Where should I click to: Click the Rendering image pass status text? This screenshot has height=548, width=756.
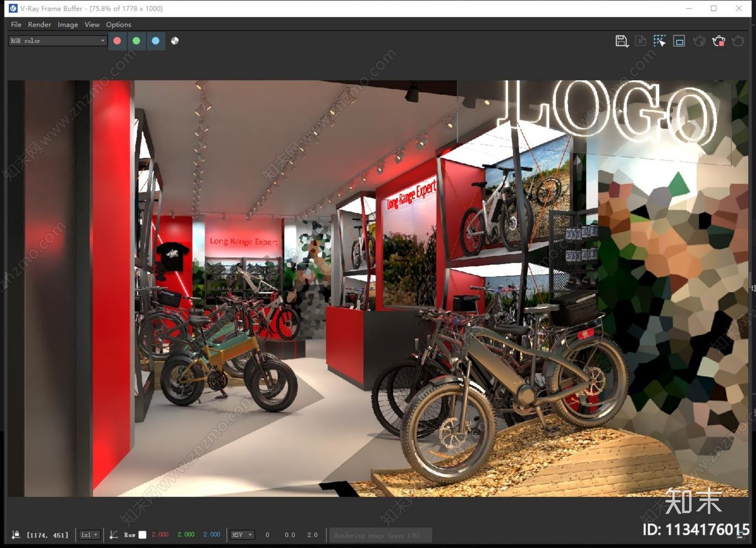(x=377, y=535)
